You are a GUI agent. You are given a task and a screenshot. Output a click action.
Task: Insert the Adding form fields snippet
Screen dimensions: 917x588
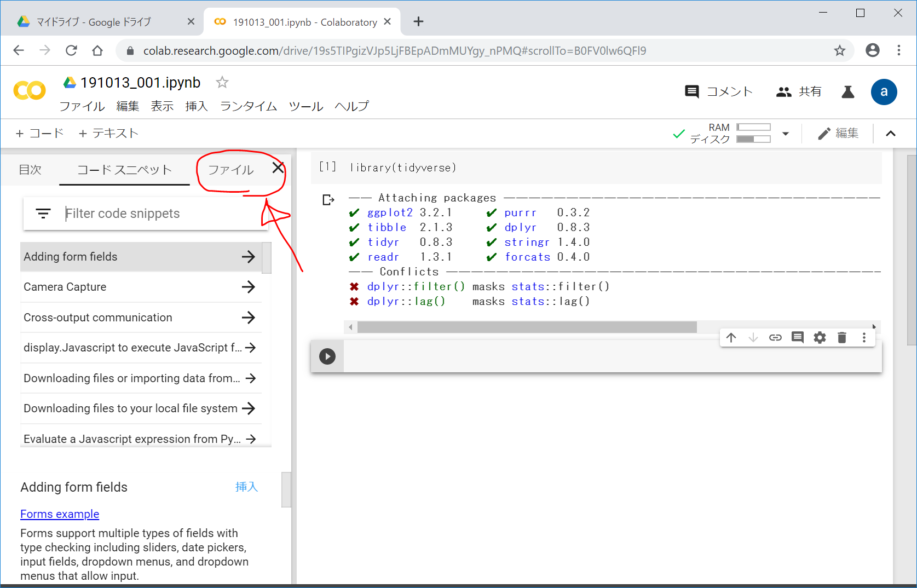[246, 487]
